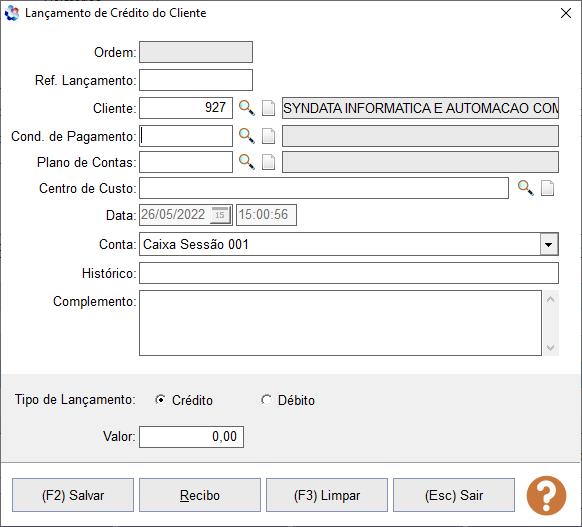This screenshot has width=582, height=527.
Task: Select the Crédito radio option
Action: 160,400
